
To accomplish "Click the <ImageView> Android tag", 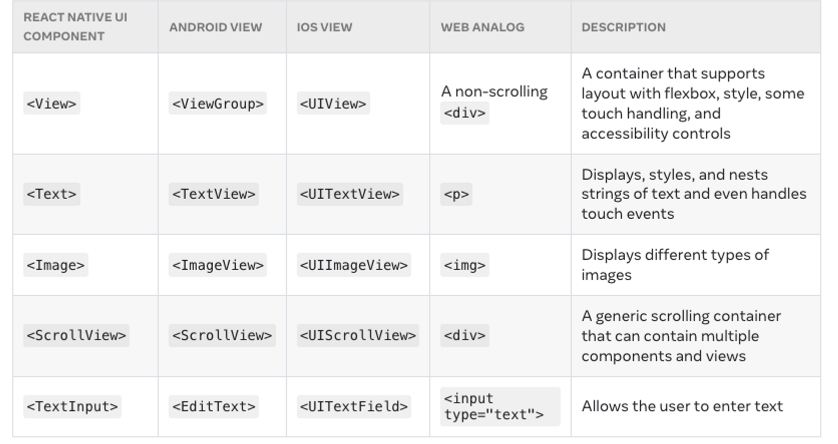I will pyautogui.click(x=218, y=265).
